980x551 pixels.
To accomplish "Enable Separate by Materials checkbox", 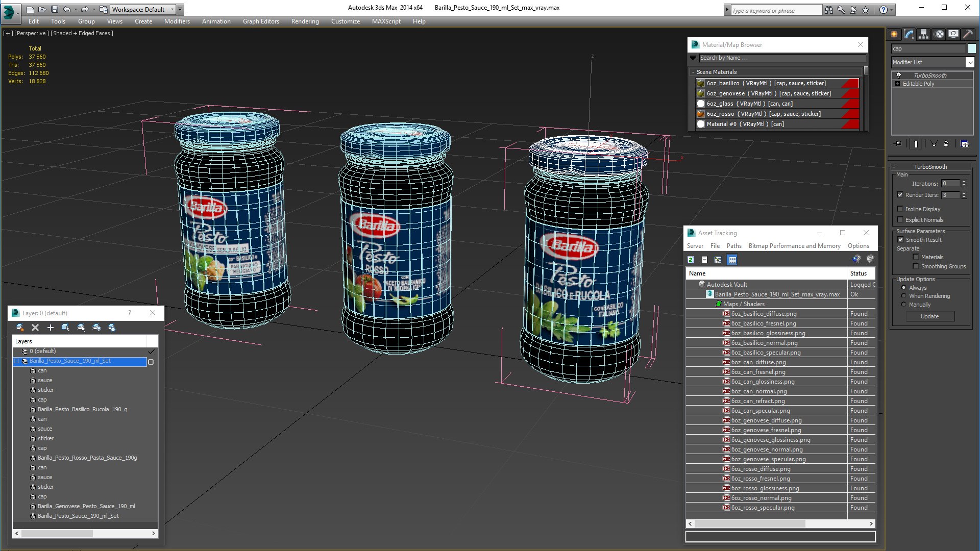I will (x=916, y=257).
